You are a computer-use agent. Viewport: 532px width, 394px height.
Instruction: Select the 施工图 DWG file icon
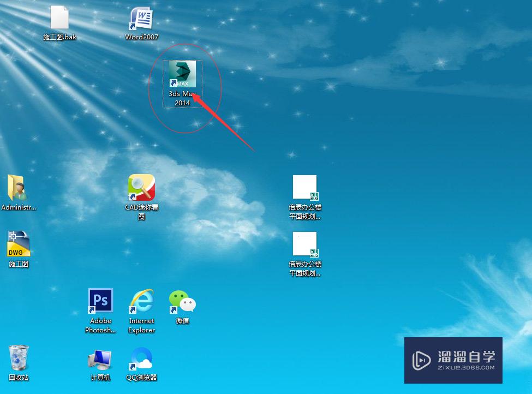click(x=19, y=244)
